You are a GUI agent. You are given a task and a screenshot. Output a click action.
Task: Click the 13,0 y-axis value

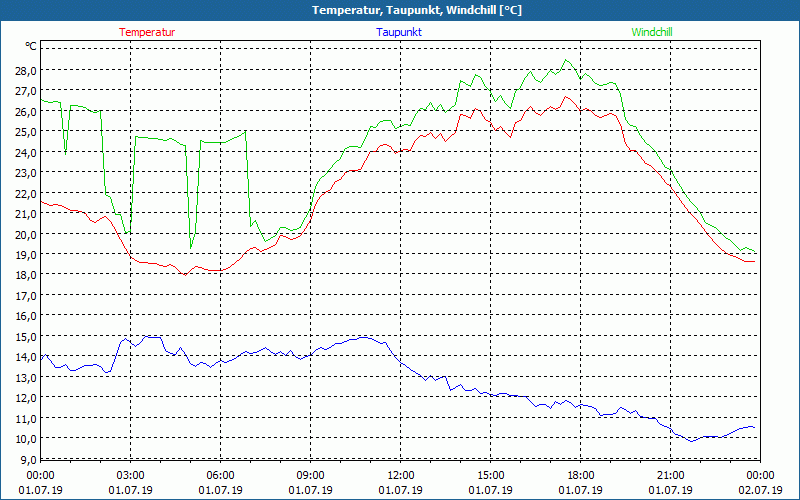click(26, 378)
